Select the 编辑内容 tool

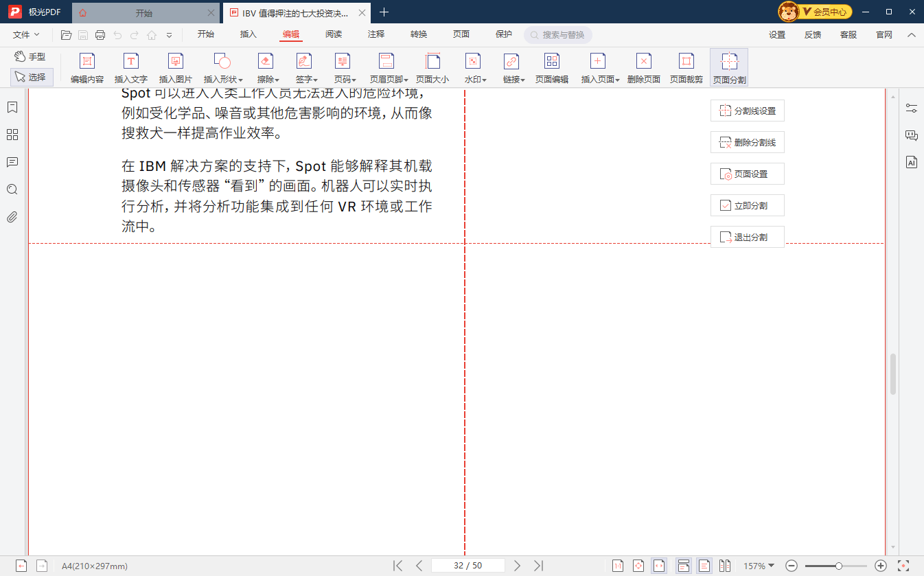(86, 67)
